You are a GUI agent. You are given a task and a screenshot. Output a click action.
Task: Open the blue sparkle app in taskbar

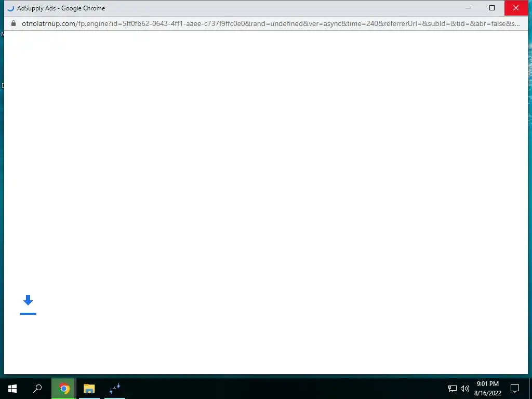[115, 389]
